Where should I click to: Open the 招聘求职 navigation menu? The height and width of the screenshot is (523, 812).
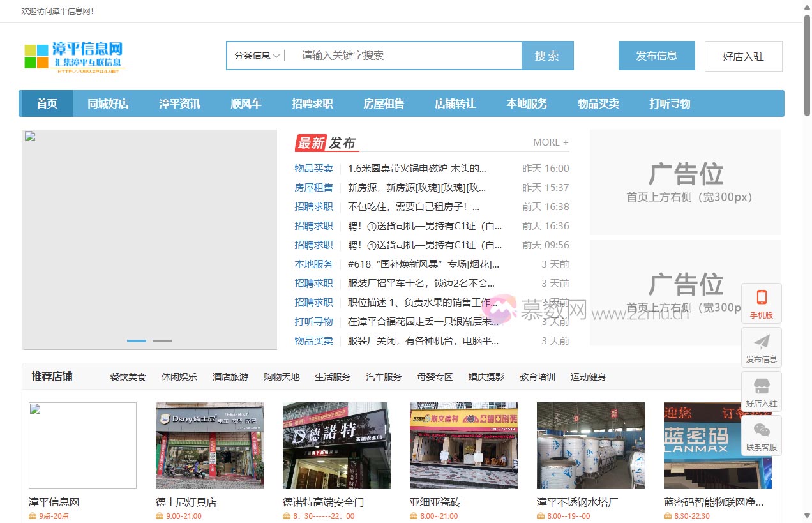[312, 103]
